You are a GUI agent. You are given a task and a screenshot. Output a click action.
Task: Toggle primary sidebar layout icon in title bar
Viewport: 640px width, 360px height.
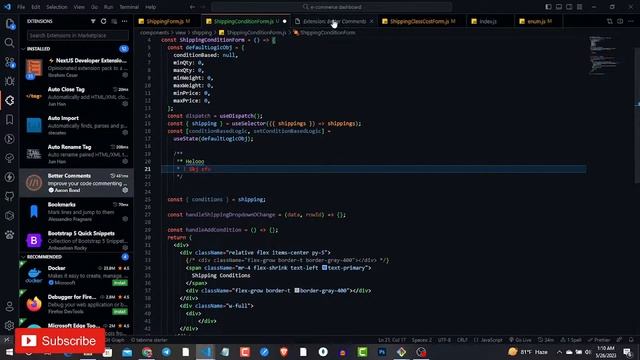(548, 7)
